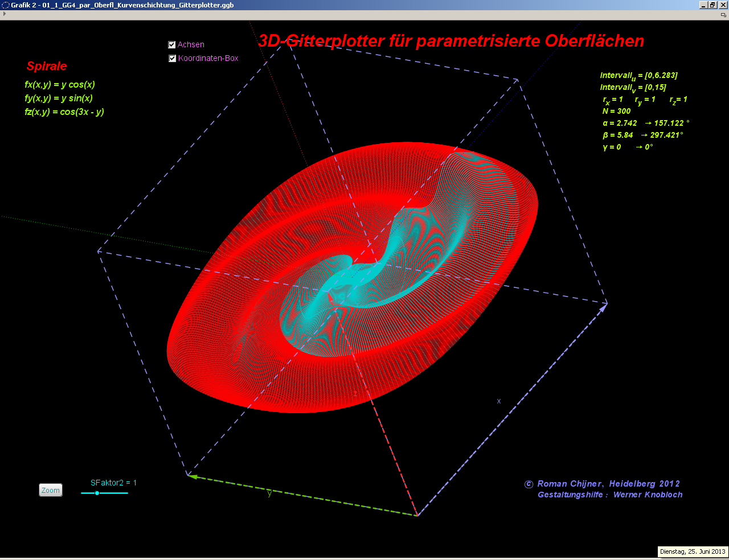Click the red Spirale heading
The image size is (729, 560).
[47, 66]
